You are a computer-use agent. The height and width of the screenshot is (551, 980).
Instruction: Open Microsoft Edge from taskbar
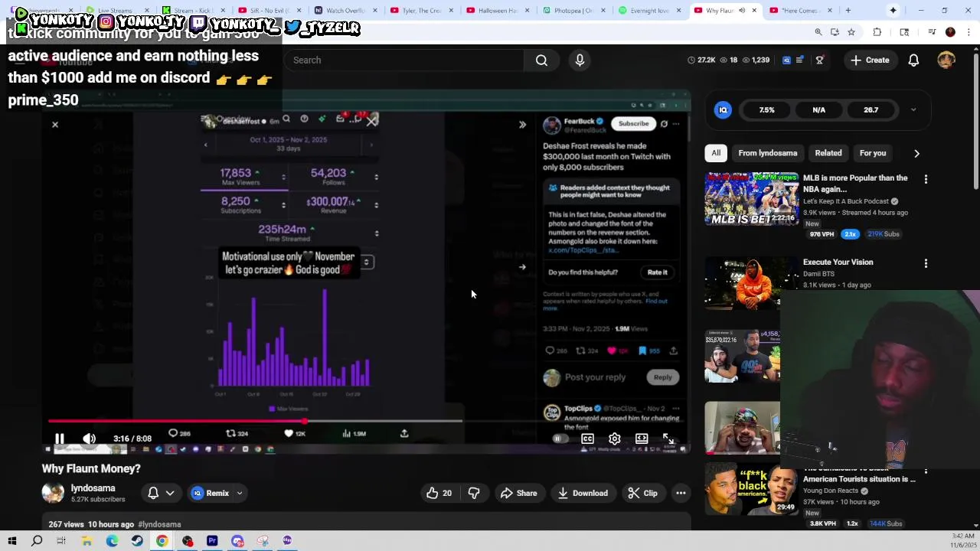click(x=112, y=541)
